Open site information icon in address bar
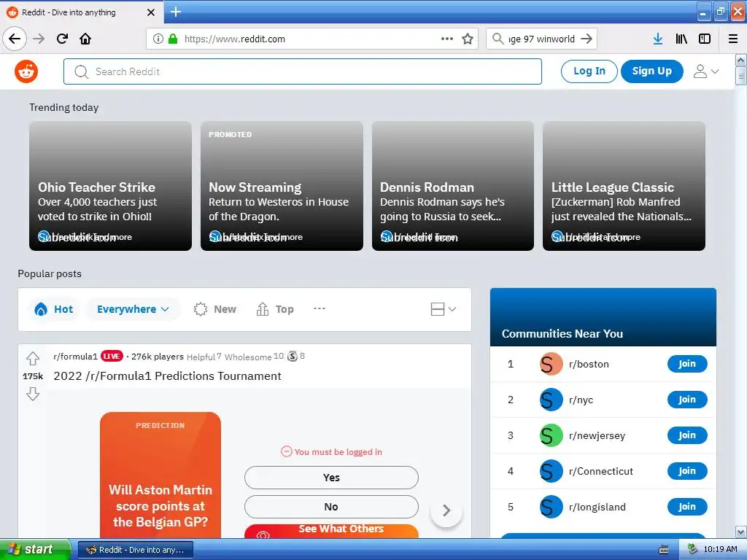 [158, 39]
